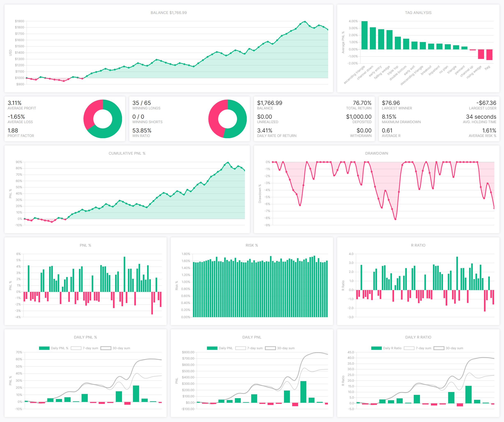
Task: Click the 35 / 65 winning longs value
Action: 142,103
